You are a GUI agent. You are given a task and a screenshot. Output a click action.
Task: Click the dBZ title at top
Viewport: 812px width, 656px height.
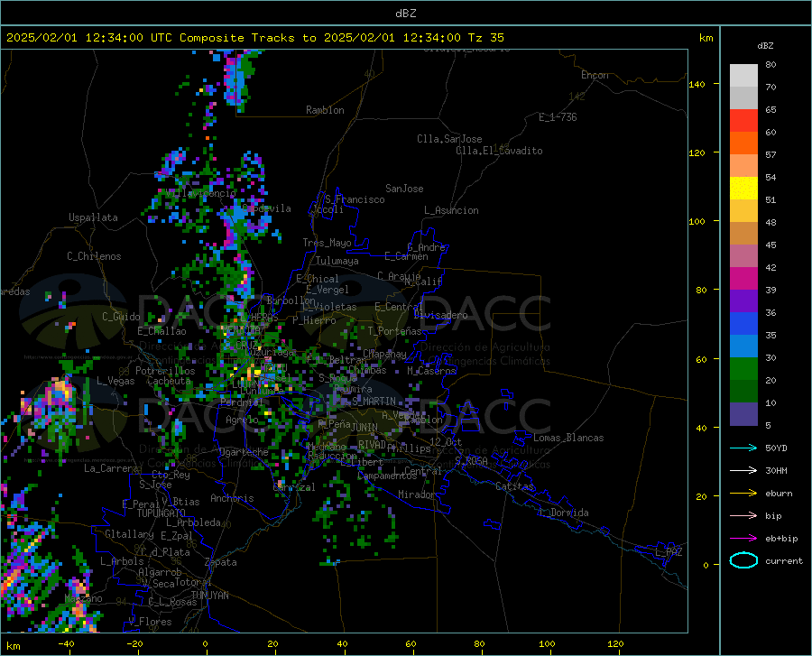(405, 14)
